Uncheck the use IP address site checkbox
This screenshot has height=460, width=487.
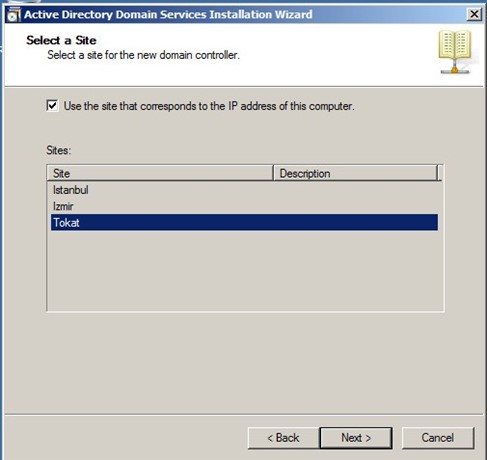point(52,106)
